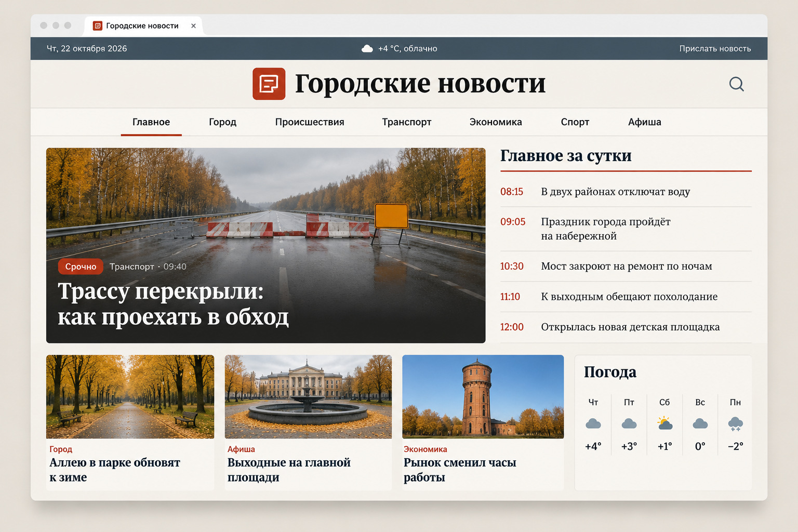Open the news В двух районах отключат воду

point(616,192)
